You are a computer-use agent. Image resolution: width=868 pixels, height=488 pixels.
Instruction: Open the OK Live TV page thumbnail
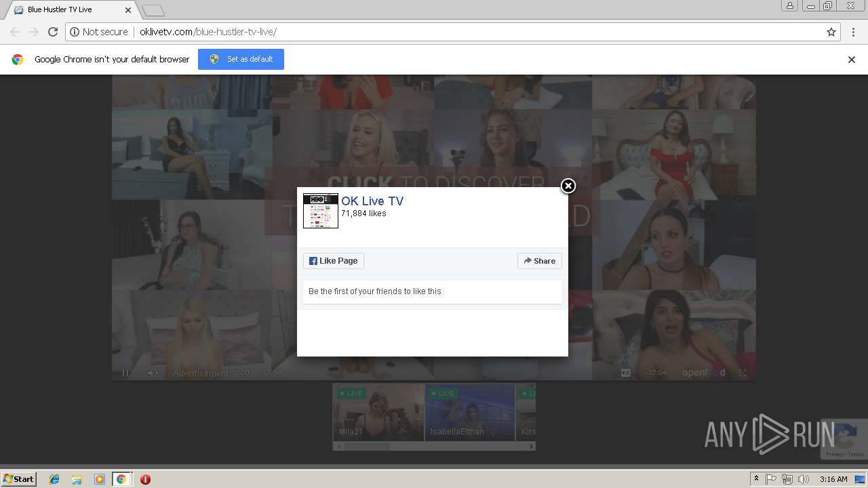tap(321, 211)
